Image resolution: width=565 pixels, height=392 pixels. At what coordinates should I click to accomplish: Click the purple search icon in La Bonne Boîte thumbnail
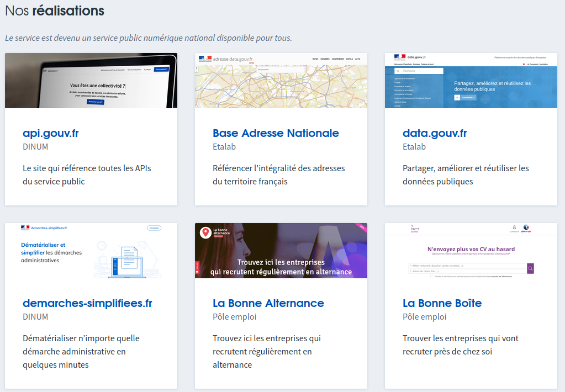tap(530, 268)
